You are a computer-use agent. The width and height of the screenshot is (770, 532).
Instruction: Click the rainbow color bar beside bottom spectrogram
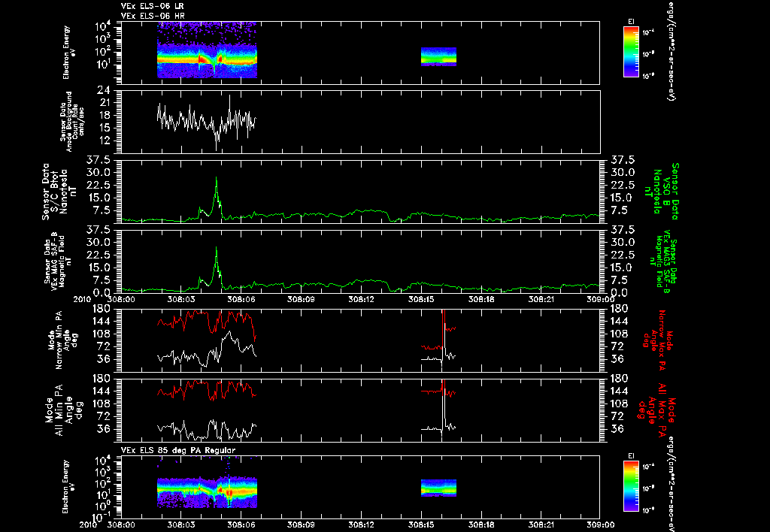[x=631, y=486]
